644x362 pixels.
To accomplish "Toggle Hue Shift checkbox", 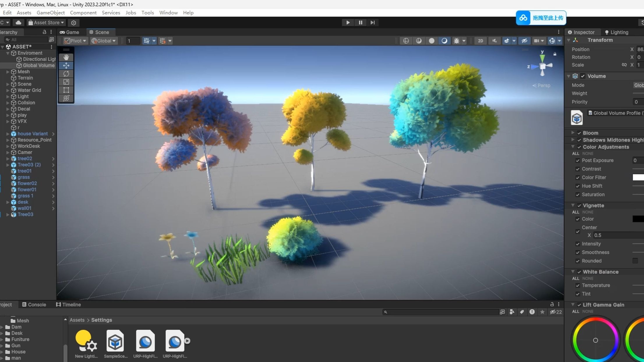I will point(577,186).
